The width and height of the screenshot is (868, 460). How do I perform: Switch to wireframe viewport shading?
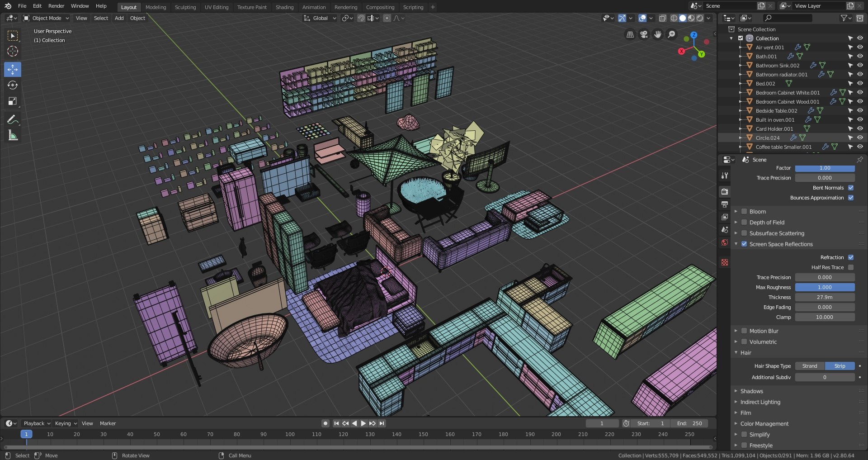pyautogui.click(x=674, y=18)
